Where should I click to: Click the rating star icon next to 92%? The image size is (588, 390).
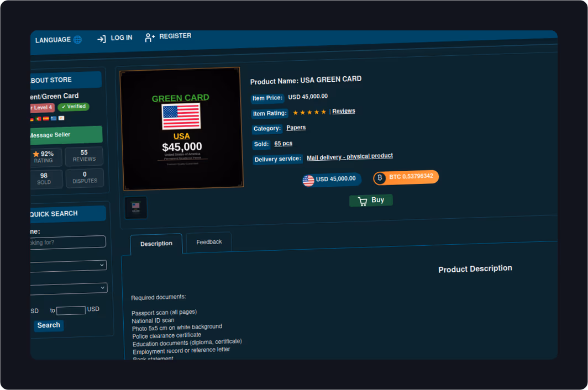point(36,154)
